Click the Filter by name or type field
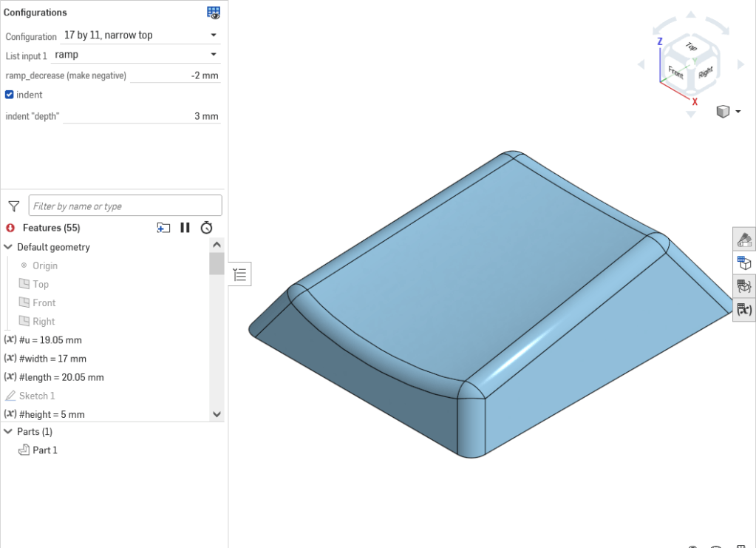 [x=125, y=206]
